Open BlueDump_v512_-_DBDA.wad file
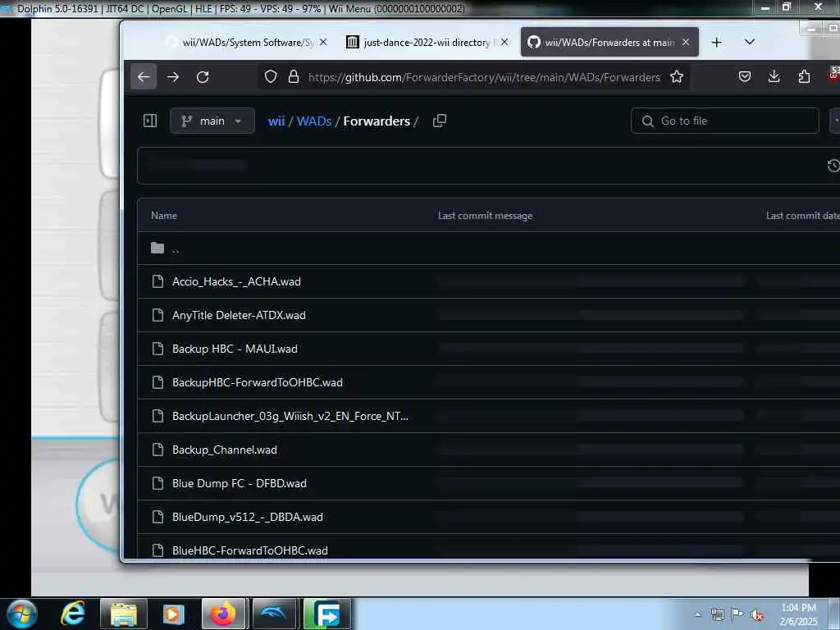840x630 pixels. pyautogui.click(x=248, y=517)
